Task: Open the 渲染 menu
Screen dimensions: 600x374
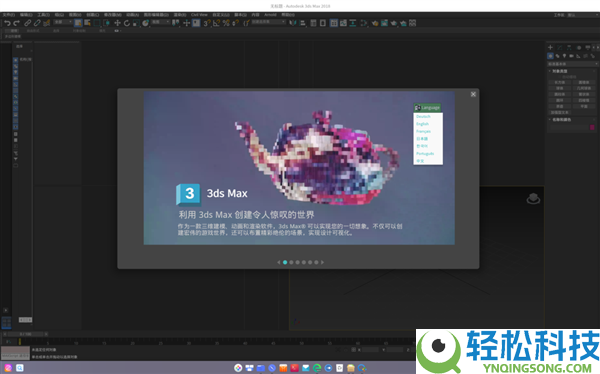Action: 180,15
